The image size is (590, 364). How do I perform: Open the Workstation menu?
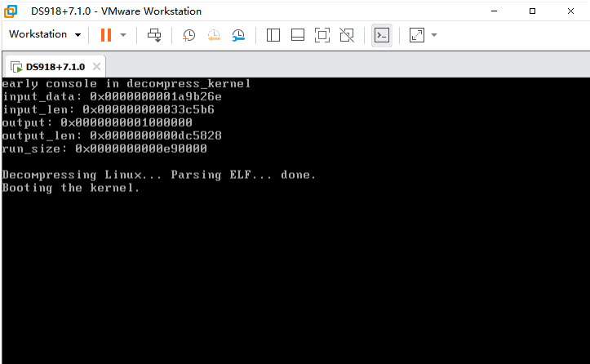(x=45, y=35)
